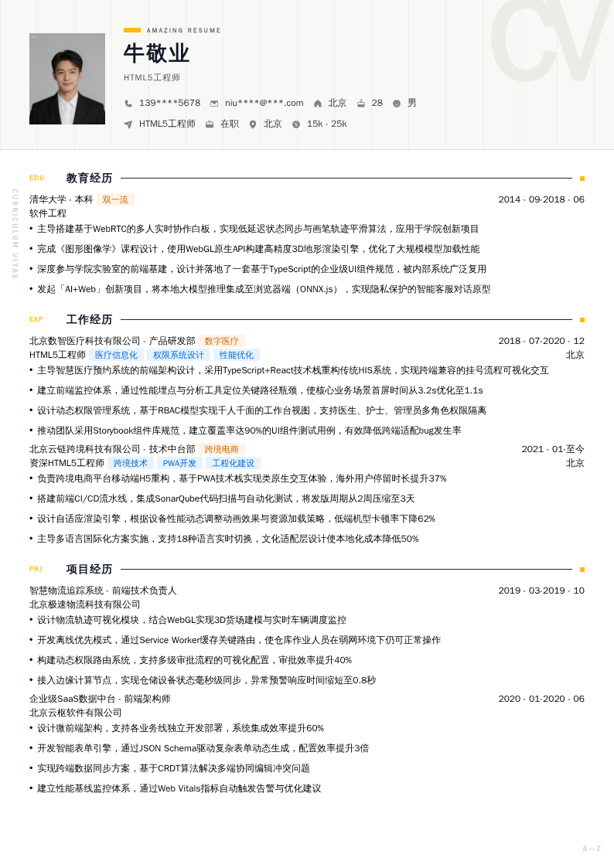Click 清华大学 - 本科 entry
Viewport: 614px width, 868px height.
pyautogui.click(x=61, y=199)
